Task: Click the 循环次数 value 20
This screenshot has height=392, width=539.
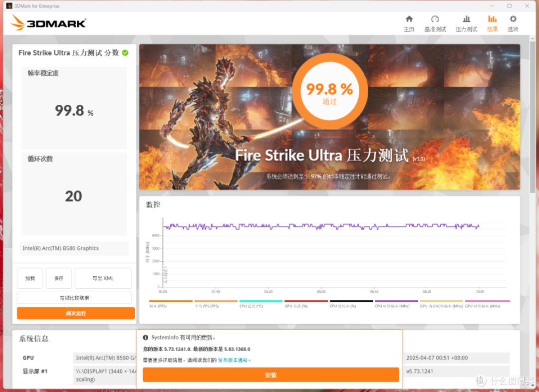Action: (73, 196)
